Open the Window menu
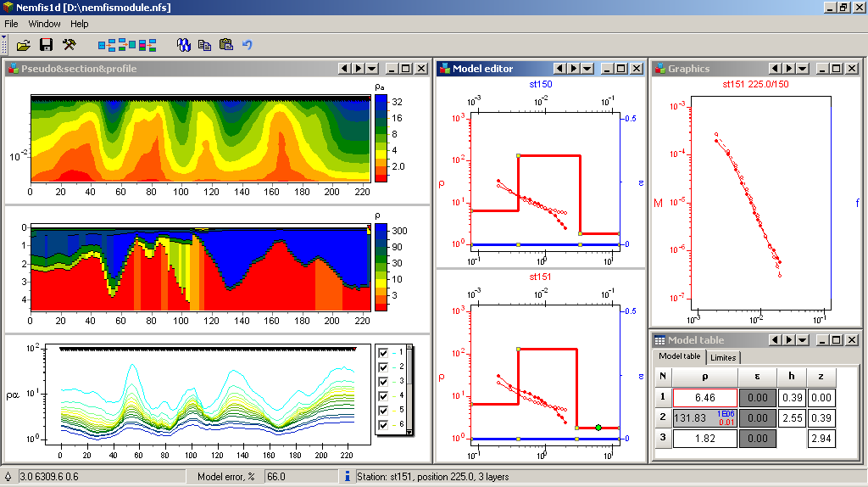This screenshot has height=487, width=868. (44, 24)
